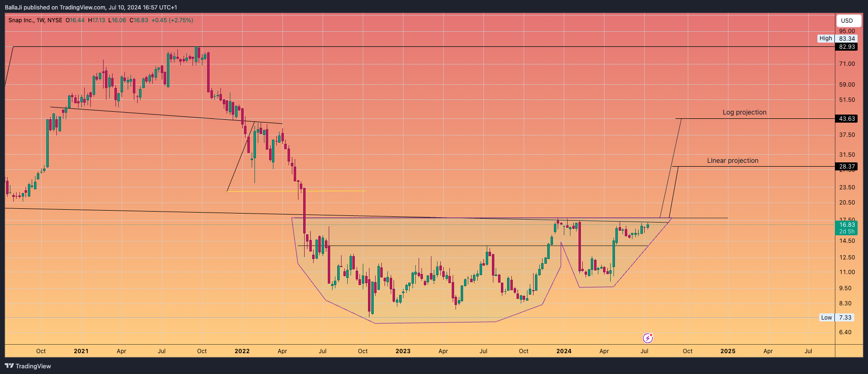This screenshot has width=868, height=374.
Task: Click the +0.45 (+2.75%) change value
Action: pos(172,20)
